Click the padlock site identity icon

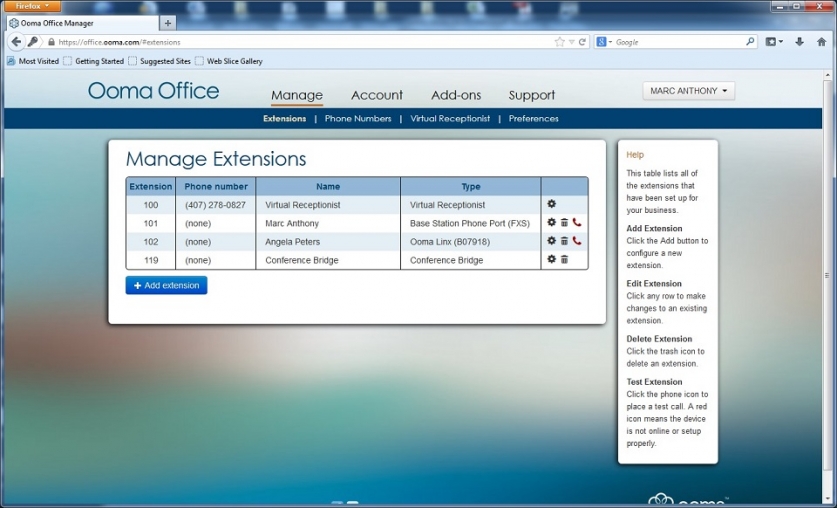pyautogui.click(x=51, y=42)
